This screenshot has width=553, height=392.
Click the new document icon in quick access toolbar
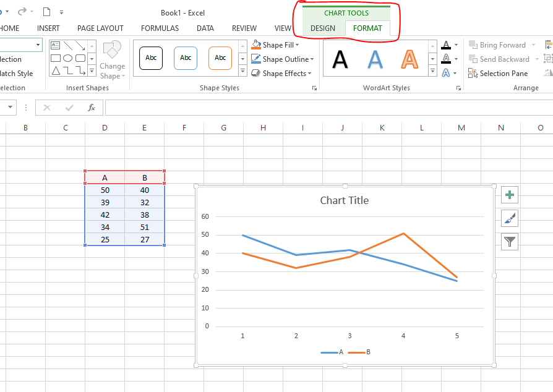point(46,12)
